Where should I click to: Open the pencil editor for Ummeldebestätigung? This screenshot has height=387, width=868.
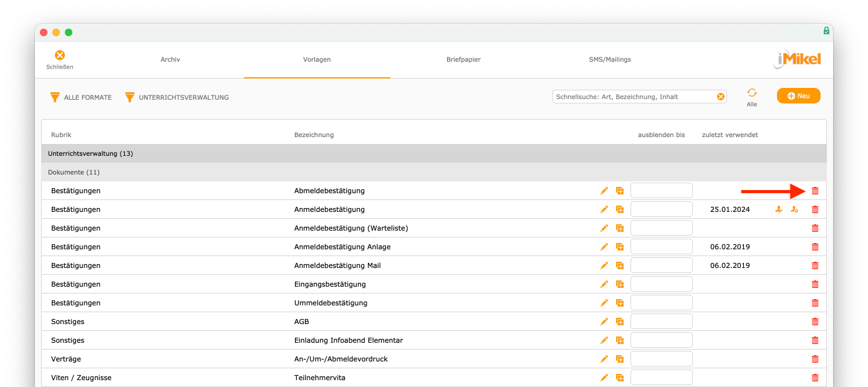(604, 303)
